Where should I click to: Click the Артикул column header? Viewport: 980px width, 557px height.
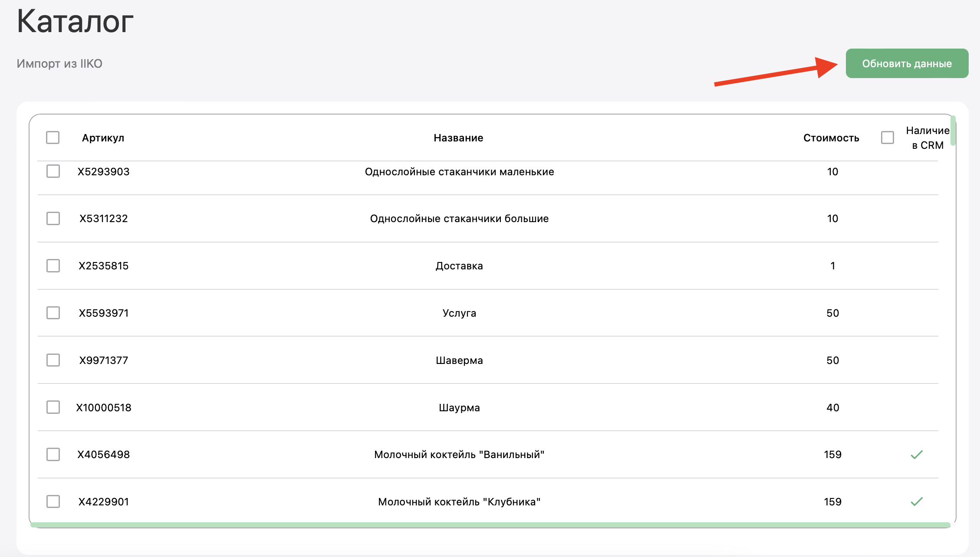(103, 138)
